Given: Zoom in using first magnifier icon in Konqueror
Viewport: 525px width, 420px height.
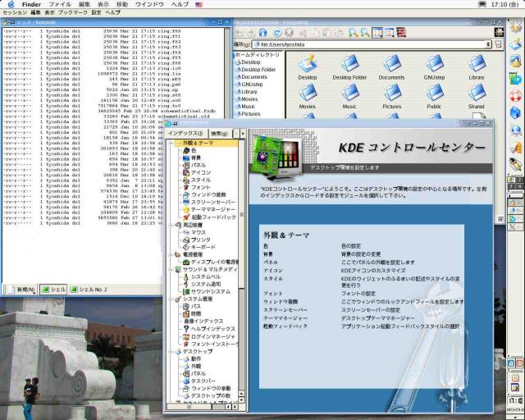Looking at the screenshot, I should click(x=353, y=33).
